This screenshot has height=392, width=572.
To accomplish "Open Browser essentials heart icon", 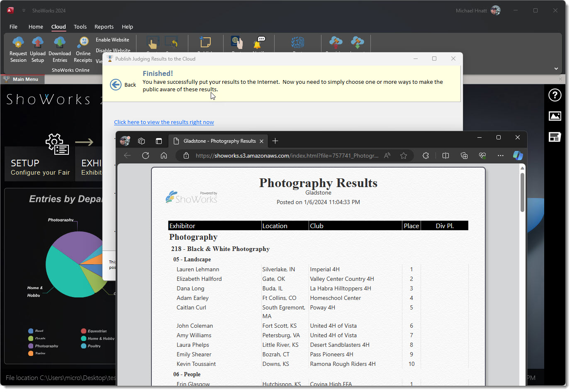I will 482,156.
